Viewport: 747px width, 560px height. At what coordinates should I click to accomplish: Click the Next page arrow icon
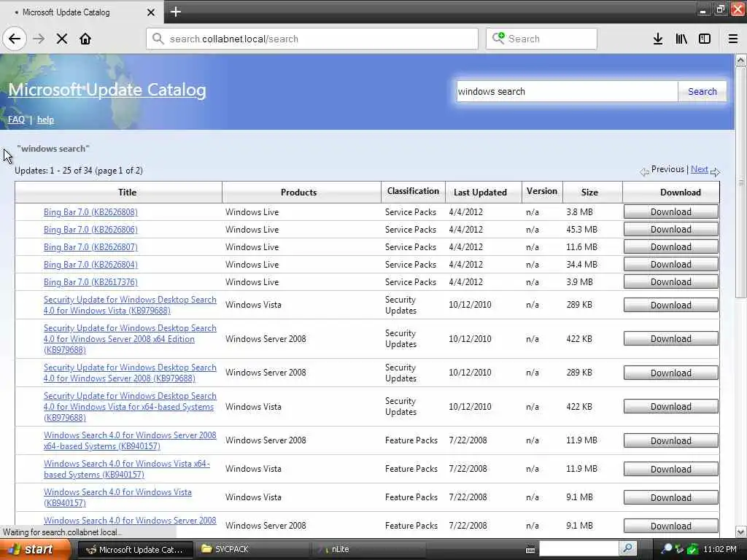click(x=715, y=172)
